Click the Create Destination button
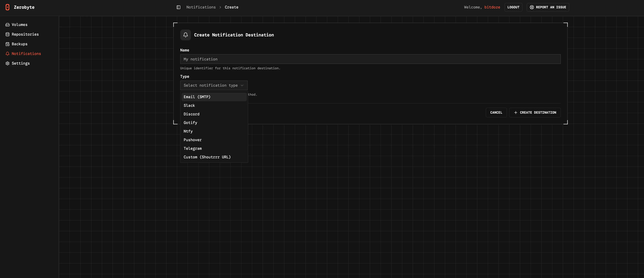Image resolution: width=644 pixels, height=278 pixels. point(535,112)
